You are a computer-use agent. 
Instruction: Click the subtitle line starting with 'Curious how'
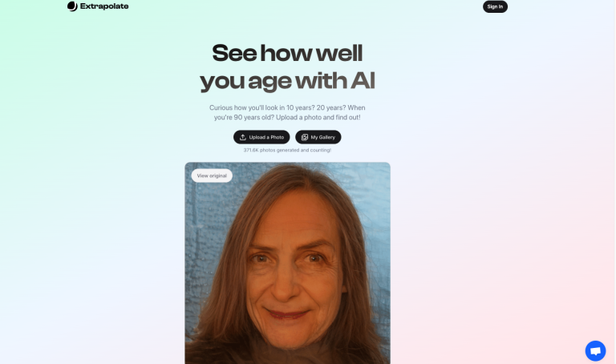coord(287,107)
